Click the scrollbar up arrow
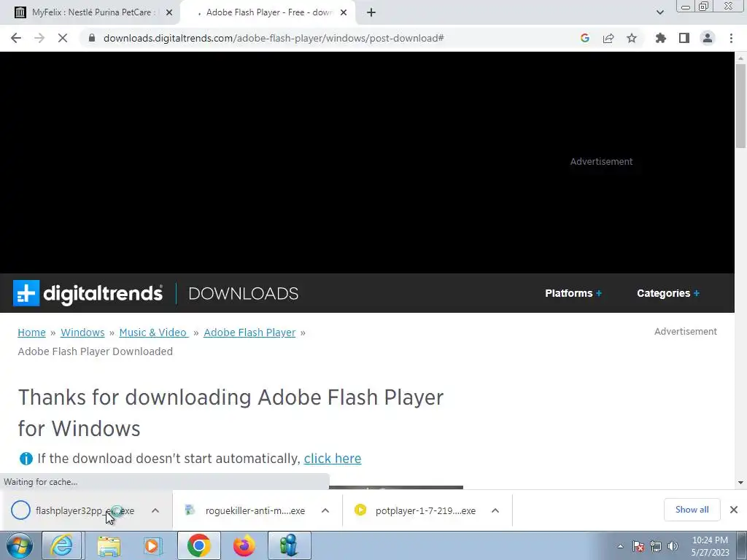The height and width of the screenshot is (560, 747). click(740, 58)
